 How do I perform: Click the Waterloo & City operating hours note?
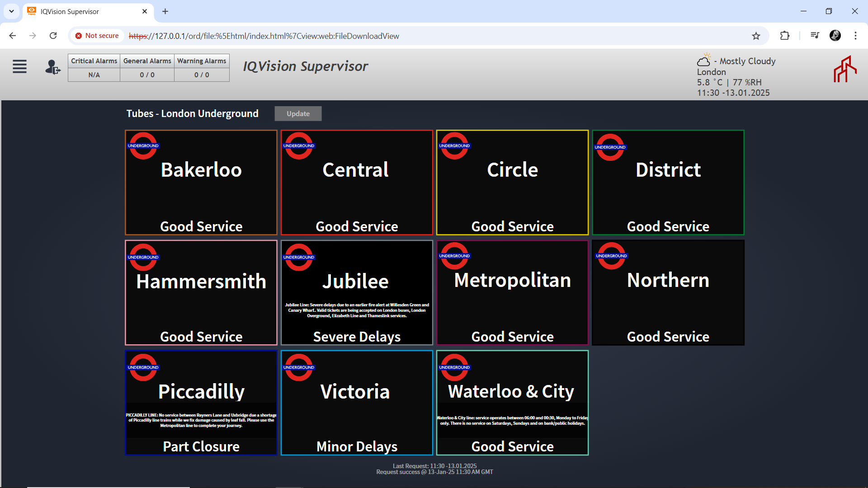coord(513,421)
